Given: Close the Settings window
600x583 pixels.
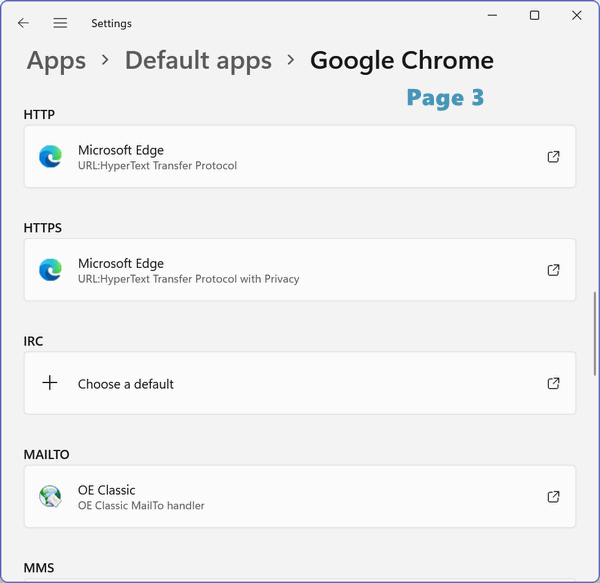Looking at the screenshot, I should [577, 15].
